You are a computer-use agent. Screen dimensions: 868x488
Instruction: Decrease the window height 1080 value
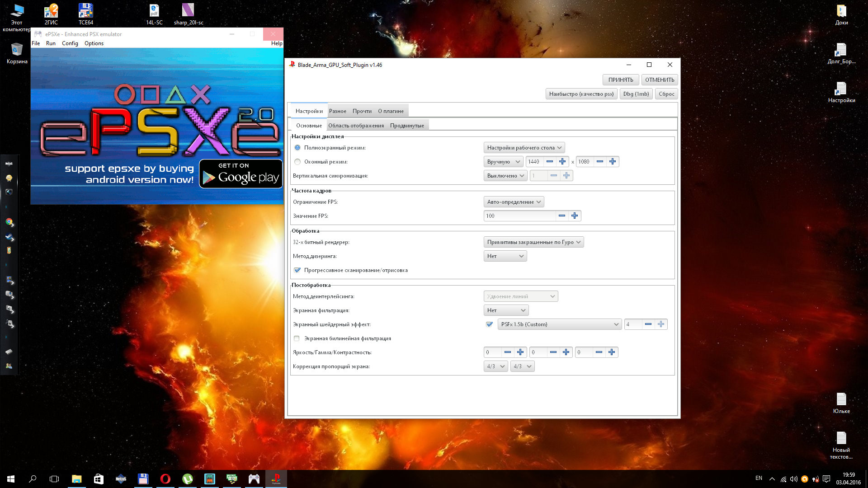coord(599,162)
